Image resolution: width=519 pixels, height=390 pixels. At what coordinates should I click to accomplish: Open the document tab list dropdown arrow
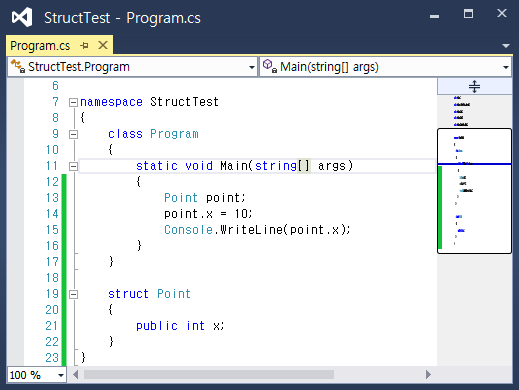pos(506,46)
